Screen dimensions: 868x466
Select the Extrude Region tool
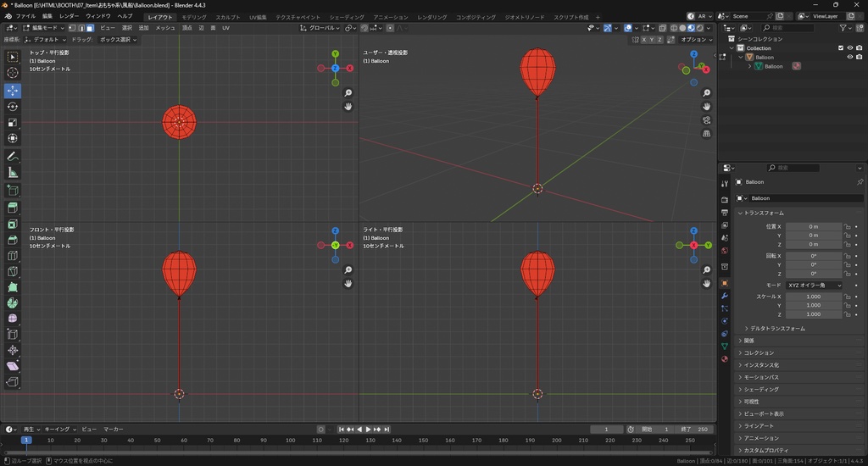pos(12,208)
